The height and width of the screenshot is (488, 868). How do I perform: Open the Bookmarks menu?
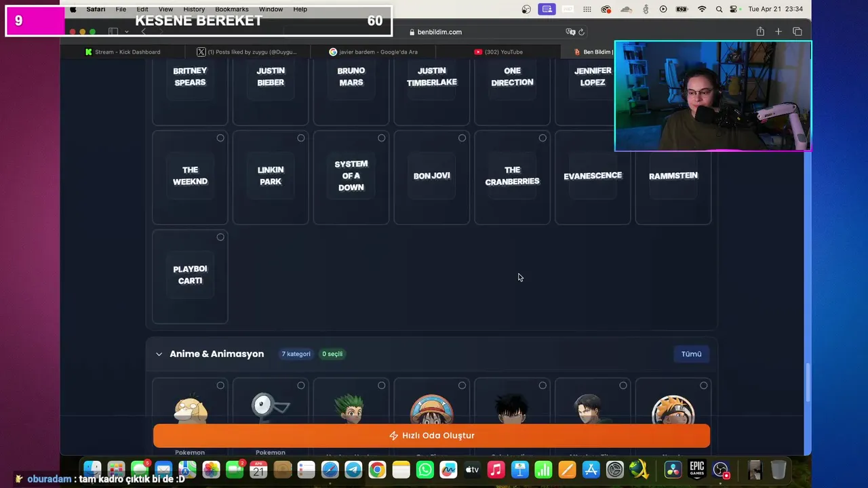(232, 9)
